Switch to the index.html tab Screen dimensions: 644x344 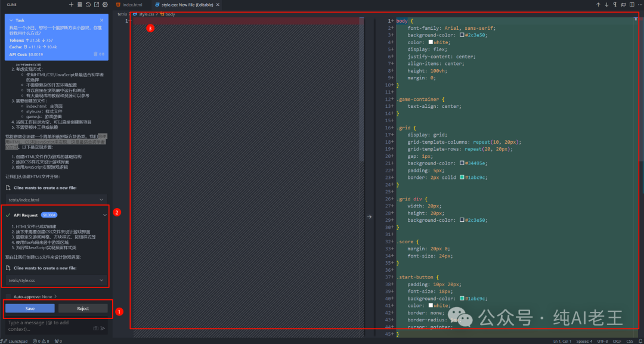click(131, 4)
